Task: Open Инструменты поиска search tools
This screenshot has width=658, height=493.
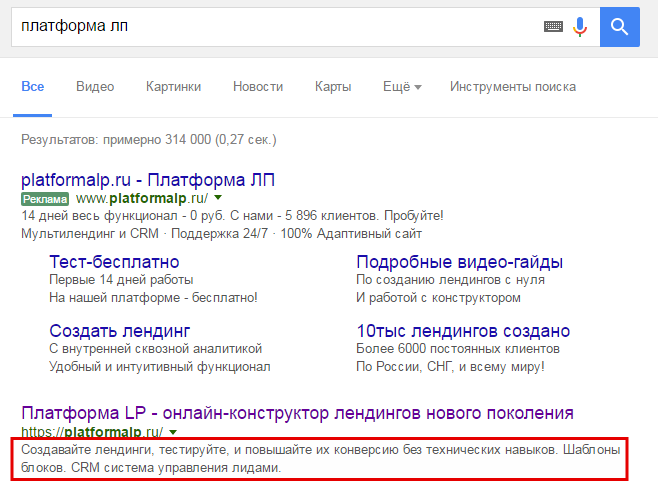Action: [514, 87]
